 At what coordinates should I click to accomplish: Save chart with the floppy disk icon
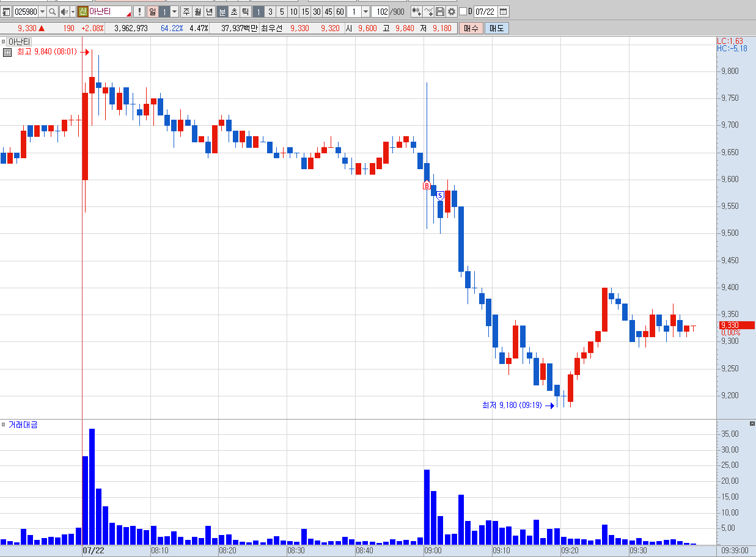tap(440, 12)
